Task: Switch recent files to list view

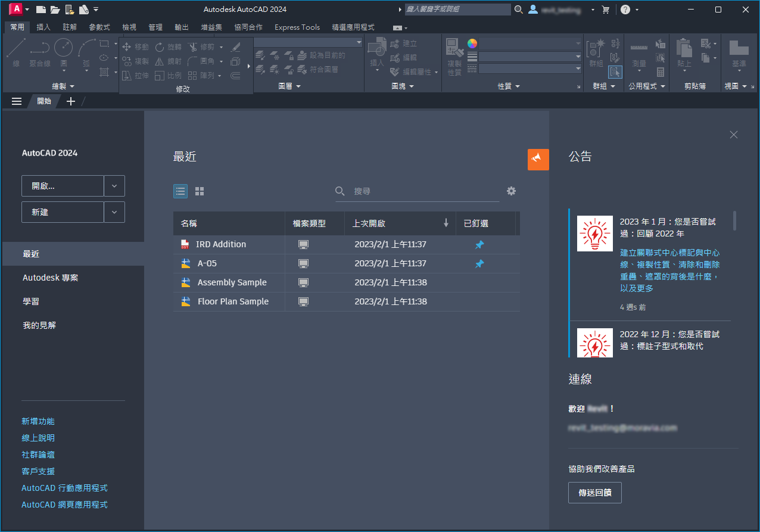Action: pyautogui.click(x=180, y=191)
